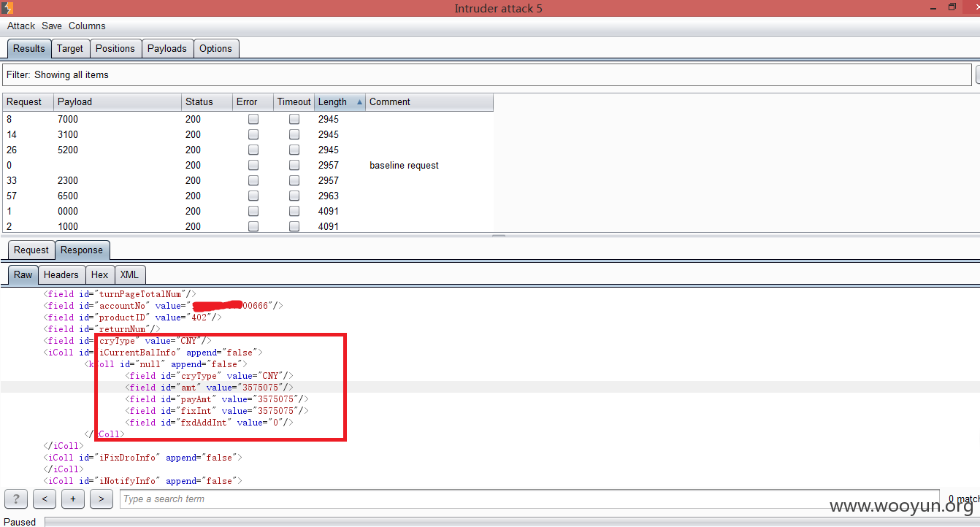Screen dimensions: 980x527
Task: Click the amt value 3575075 line
Action: pos(209,388)
